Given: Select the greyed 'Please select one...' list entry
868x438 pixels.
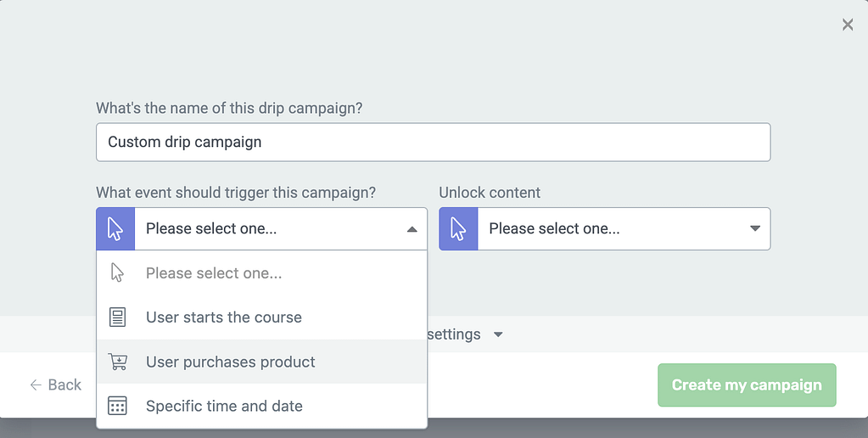Looking at the screenshot, I should point(262,273).
